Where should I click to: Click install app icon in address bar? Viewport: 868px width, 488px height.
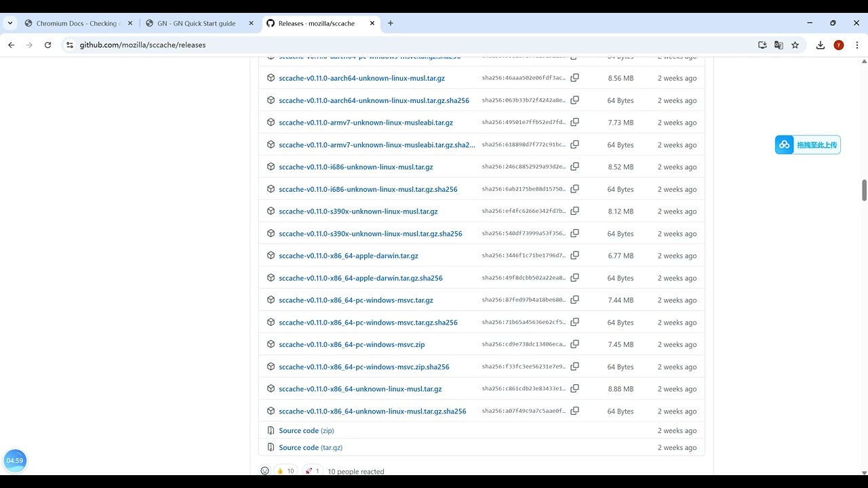coord(762,45)
